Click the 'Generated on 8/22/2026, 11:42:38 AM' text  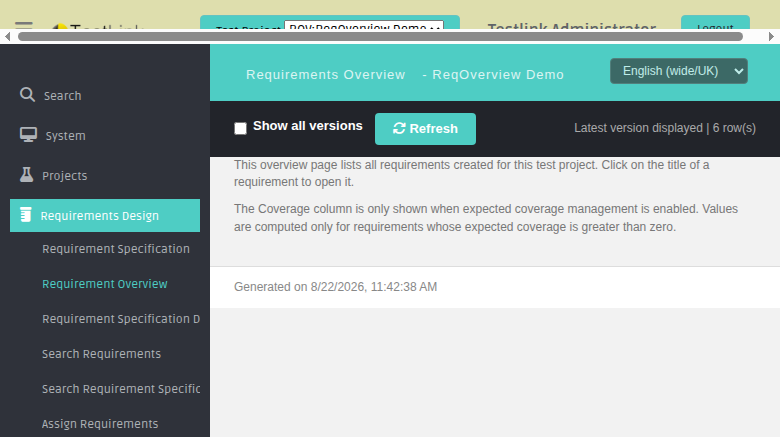336,287
